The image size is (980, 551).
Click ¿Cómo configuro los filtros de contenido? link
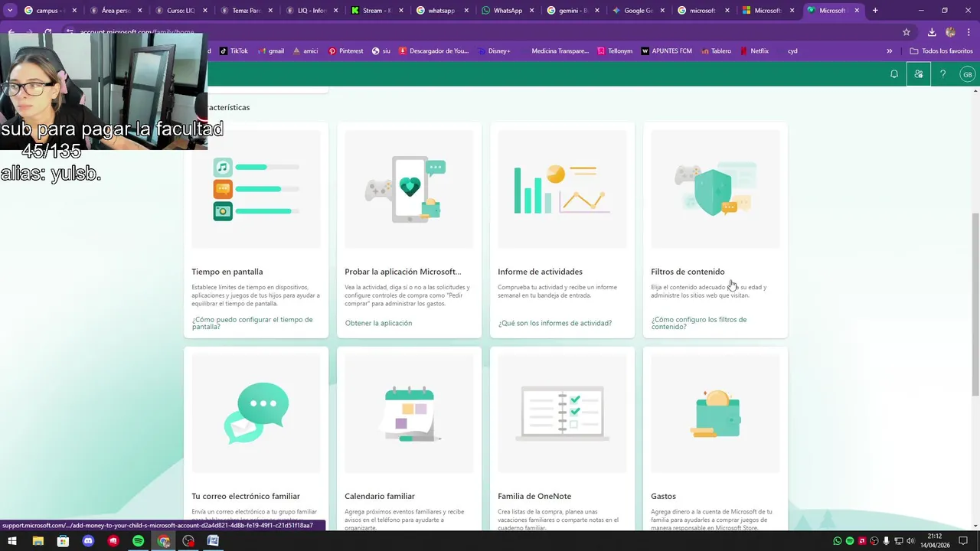pyautogui.click(x=699, y=323)
